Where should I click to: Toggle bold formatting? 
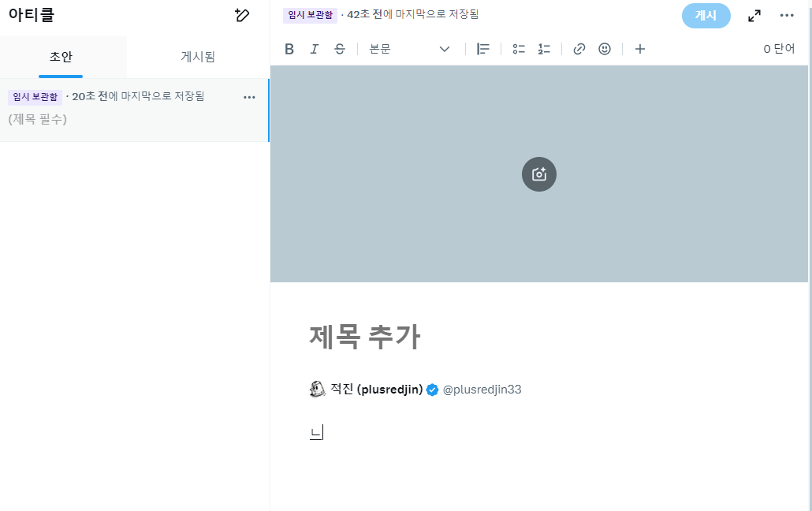289,49
